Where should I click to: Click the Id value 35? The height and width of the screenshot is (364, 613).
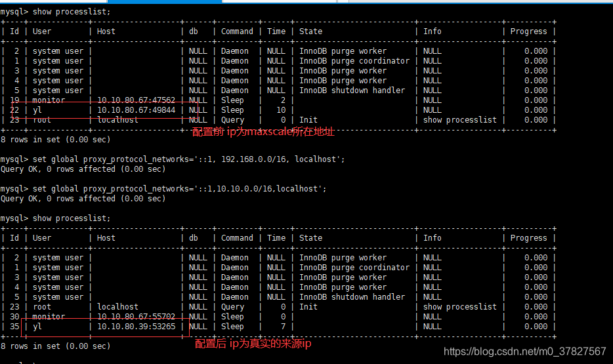coord(14,327)
